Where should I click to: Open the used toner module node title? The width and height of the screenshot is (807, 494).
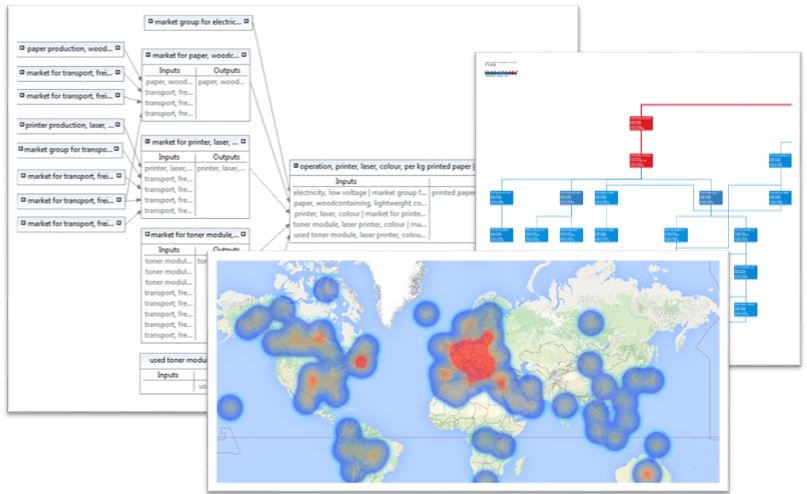click(176, 360)
